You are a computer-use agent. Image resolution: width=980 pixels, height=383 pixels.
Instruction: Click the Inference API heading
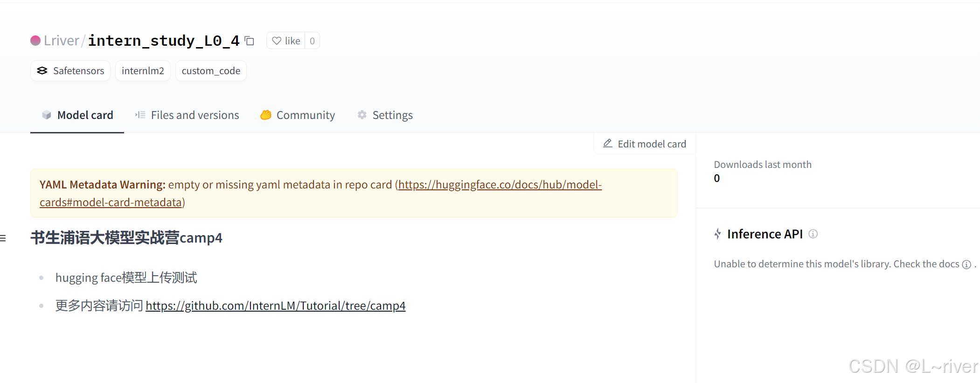765,234
